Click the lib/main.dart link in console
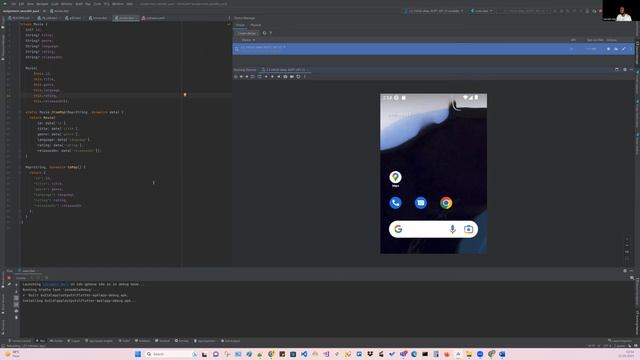This screenshot has height=360, width=640. click(x=56, y=284)
